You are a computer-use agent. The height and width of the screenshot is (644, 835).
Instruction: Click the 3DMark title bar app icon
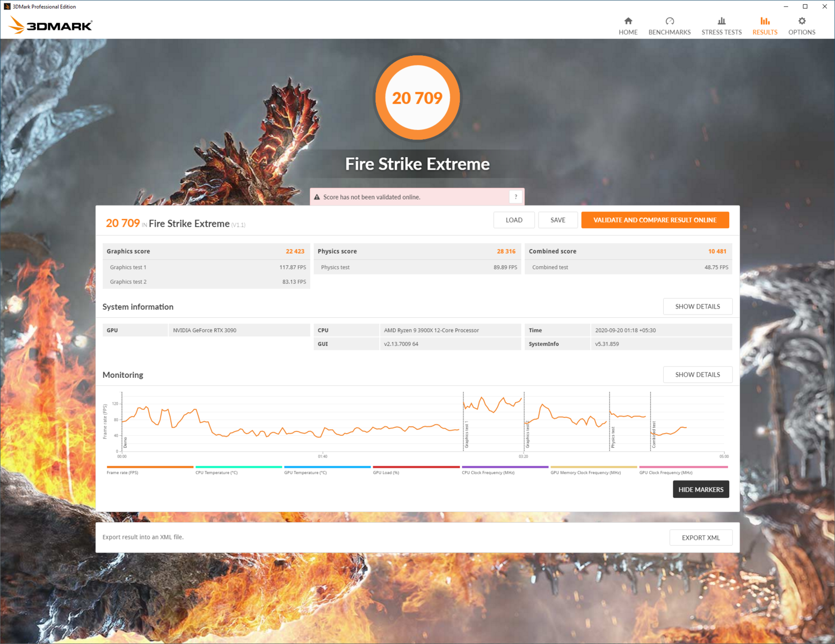coord(7,6)
